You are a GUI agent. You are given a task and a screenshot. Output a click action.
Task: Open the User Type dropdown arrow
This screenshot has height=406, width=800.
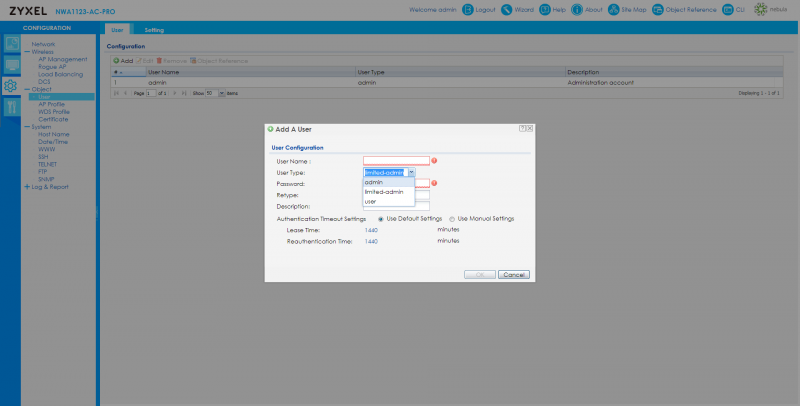point(411,172)
